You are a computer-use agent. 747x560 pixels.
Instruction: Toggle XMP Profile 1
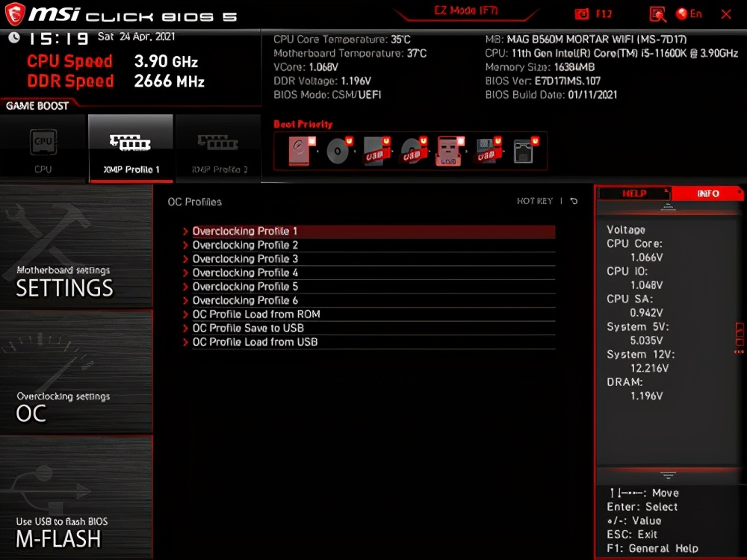(x=131, y=149)
